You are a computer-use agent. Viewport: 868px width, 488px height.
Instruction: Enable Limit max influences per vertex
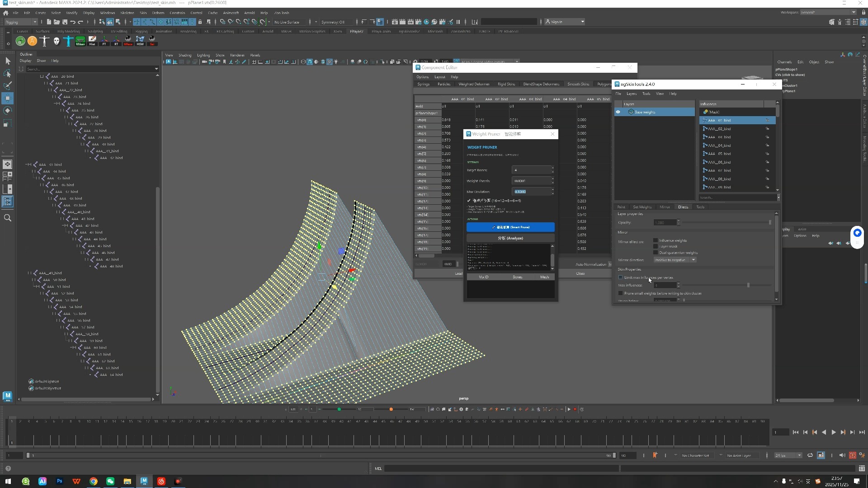point(620,277)
